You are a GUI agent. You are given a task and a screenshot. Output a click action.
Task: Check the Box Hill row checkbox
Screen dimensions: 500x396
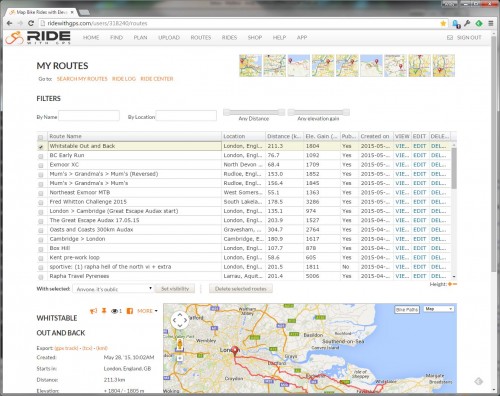coord(41,249)
